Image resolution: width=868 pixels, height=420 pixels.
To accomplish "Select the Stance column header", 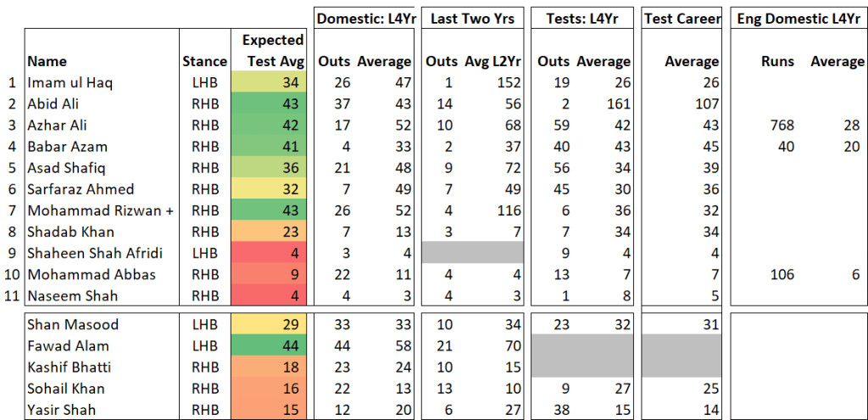I will 204,61.
